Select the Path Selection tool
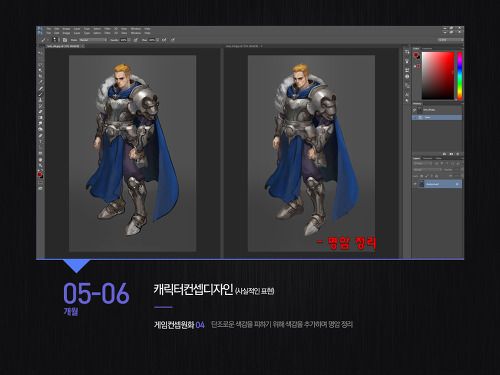The image size is (500, 375). (41, 147)
